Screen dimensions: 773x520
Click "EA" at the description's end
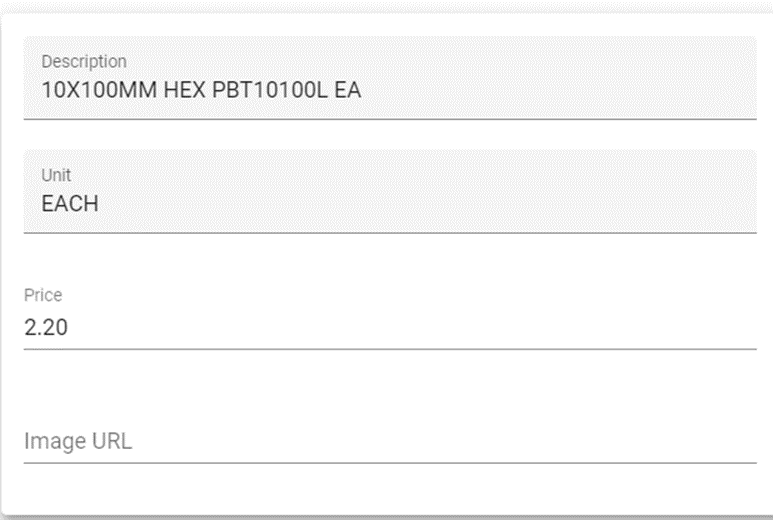(x=348, y=90)
